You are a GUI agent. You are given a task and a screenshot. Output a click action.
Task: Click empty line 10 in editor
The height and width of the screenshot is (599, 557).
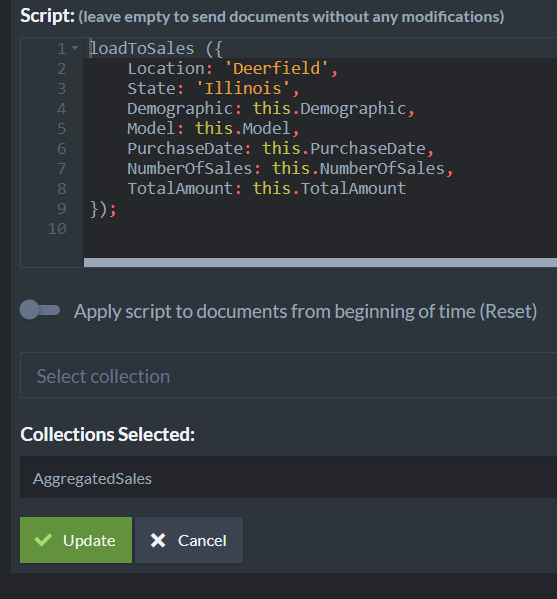click(x=320, y=228)
